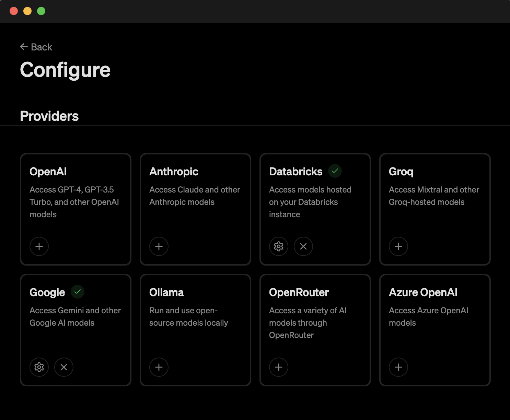The width and height of the screenshot is (510, 420).
Task: Click 'Access Azure OpenAI models' description
Action: pyautogui.click(x=428, y=317)
